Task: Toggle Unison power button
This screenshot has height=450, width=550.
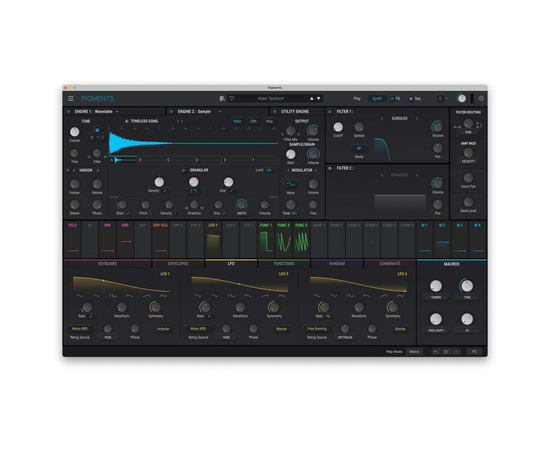Action: (x=68, y=170)
